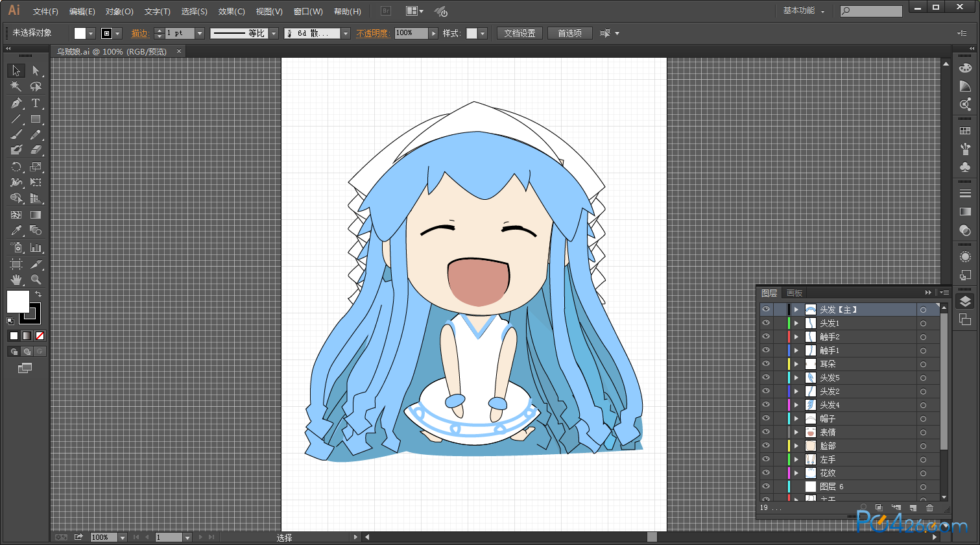
Task: Click the 首选项 button
Action: tap(569, 33)
